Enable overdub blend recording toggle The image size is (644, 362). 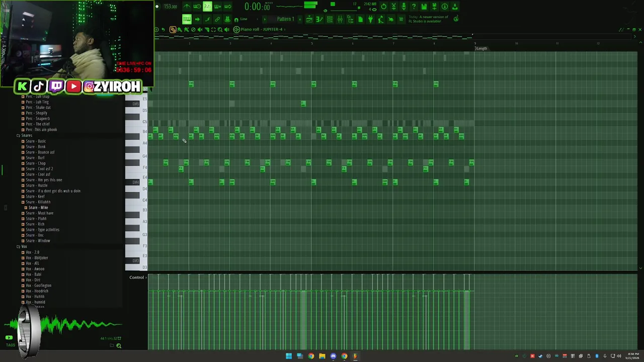pos(217,6)
